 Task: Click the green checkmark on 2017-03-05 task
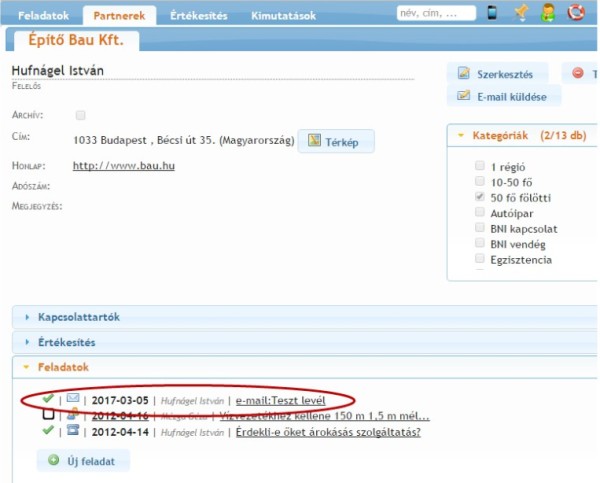coord(48,399)
